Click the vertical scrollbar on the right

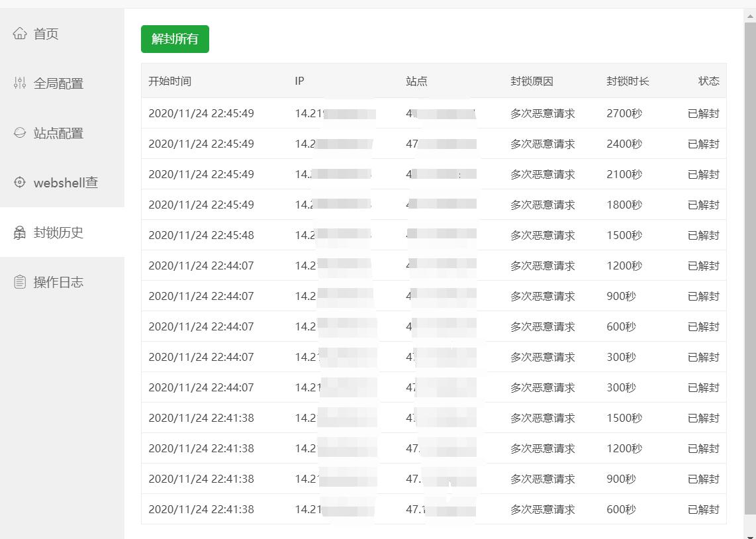[750, 265]
